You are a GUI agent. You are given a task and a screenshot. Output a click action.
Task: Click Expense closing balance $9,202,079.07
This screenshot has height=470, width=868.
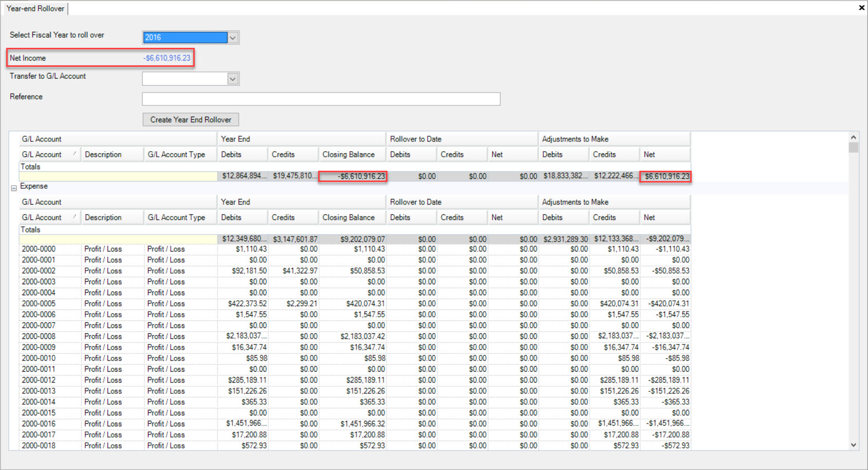[x=362, y=239]
